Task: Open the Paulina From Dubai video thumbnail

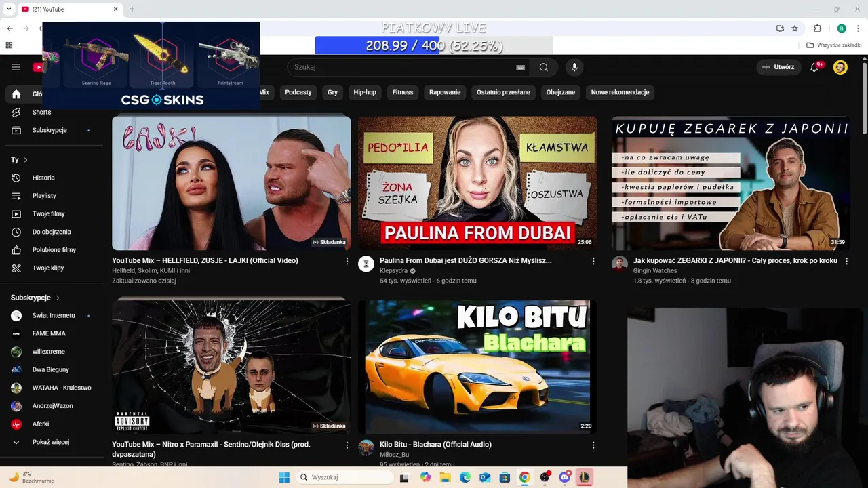Action: [x=477, y=183]
